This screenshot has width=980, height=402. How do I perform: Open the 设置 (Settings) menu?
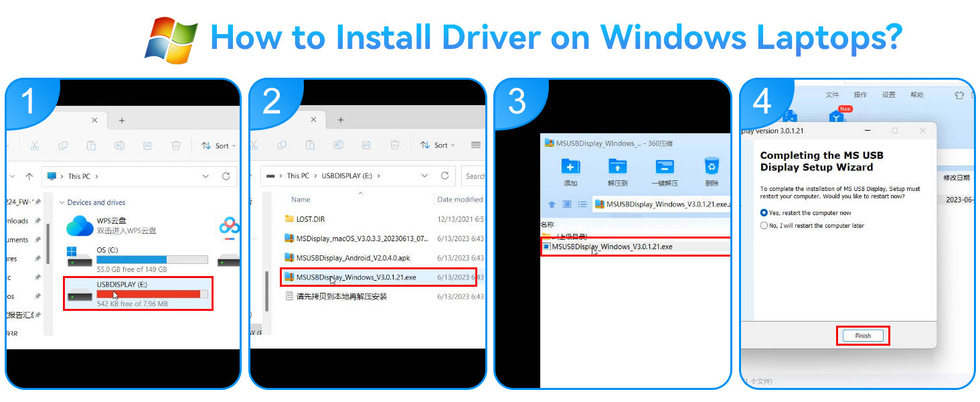click(x=888, y=95)
